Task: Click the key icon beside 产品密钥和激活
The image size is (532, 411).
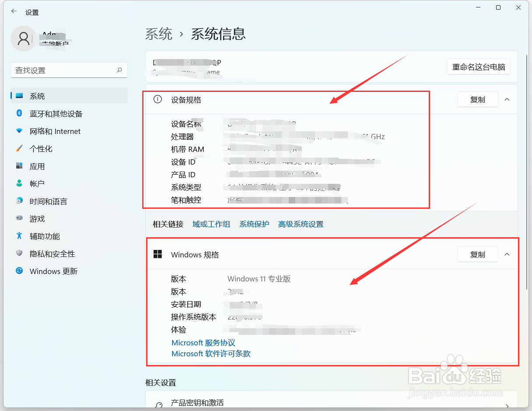Action: pos(159,405)
